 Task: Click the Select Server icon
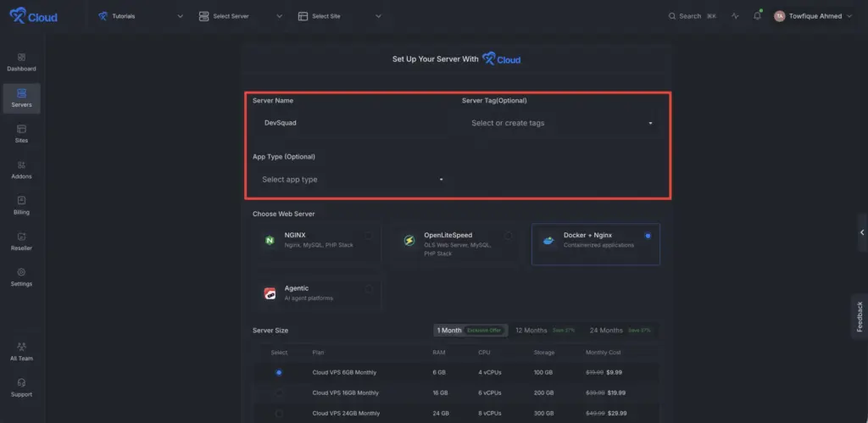click(x=203, y=16)
